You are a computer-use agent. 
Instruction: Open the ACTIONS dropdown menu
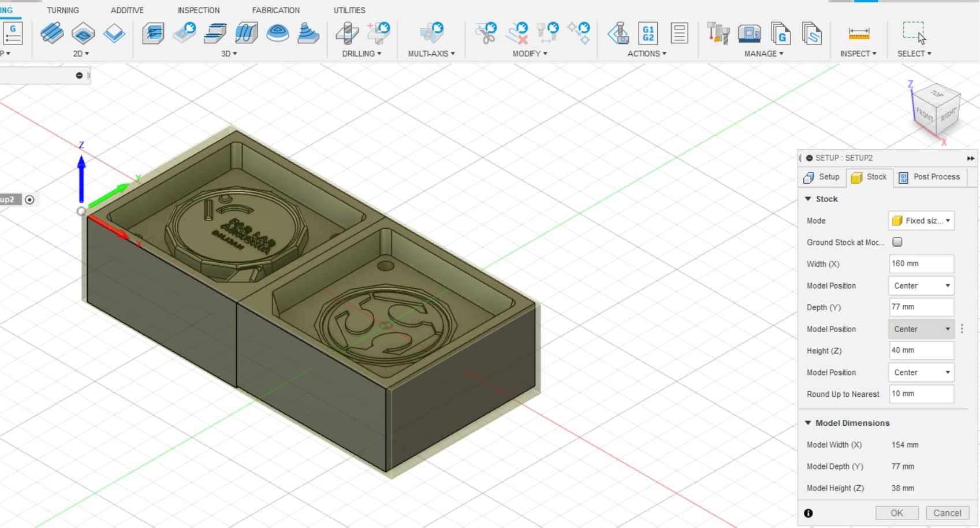[647, 54]
